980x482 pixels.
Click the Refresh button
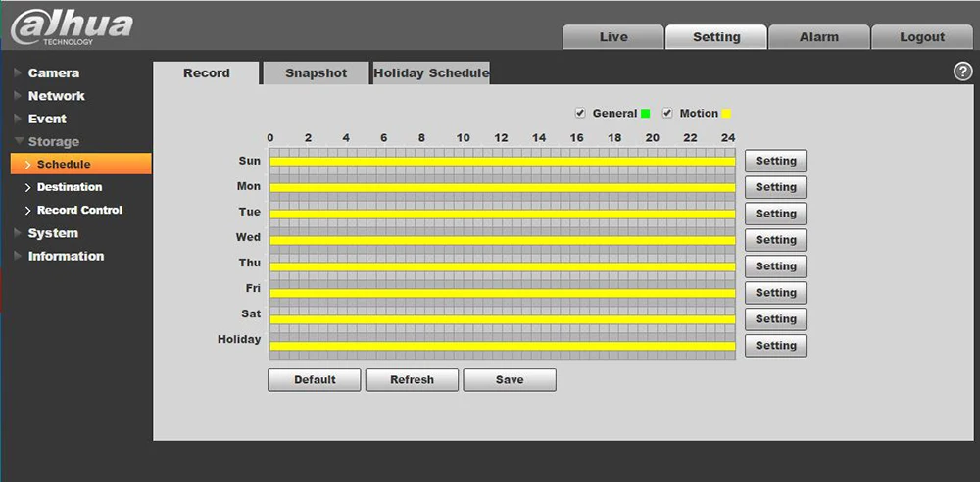point(412,379)
